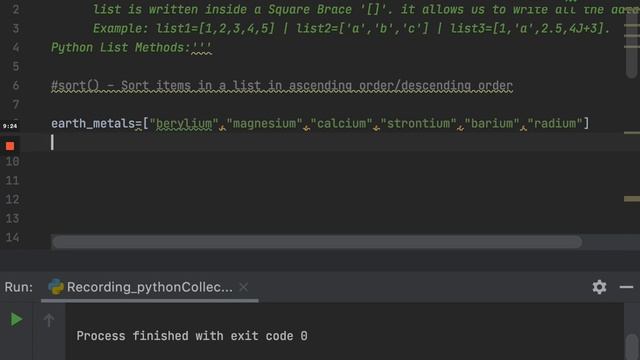Click the earth_metals variable name
This screenshot has height=360, width=640.
click(93, 123)
